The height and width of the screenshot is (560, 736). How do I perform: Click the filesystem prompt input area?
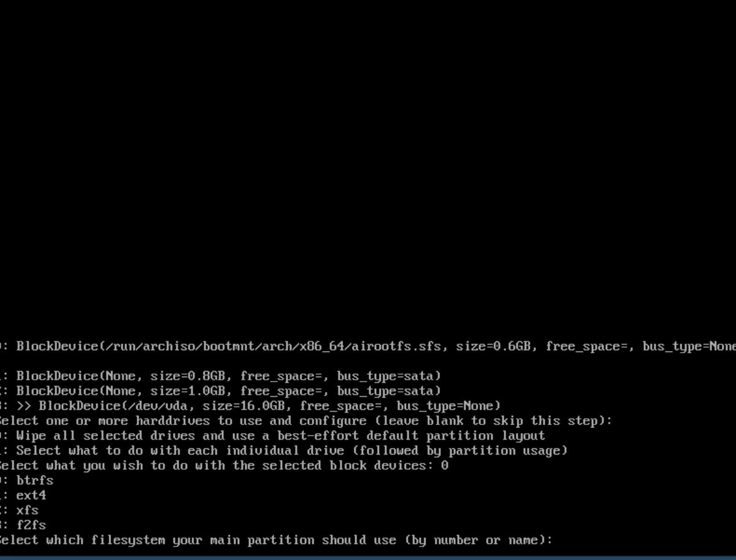(x=644, y=540)
